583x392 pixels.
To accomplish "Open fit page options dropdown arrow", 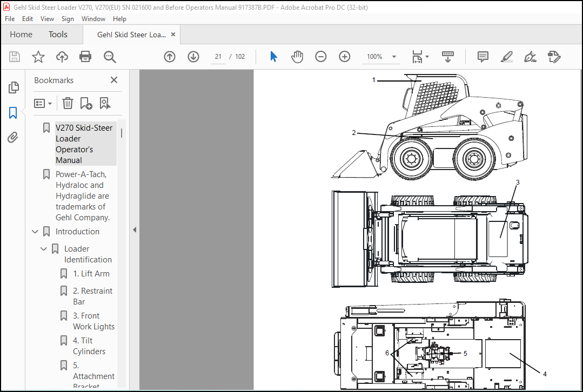I will (x=427, y=57).
